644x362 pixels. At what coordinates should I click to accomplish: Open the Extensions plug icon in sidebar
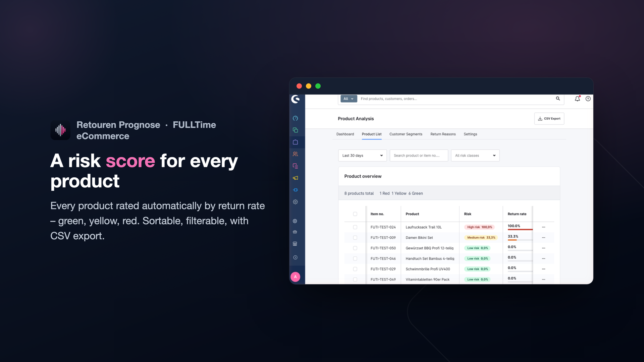pos(295,190)
